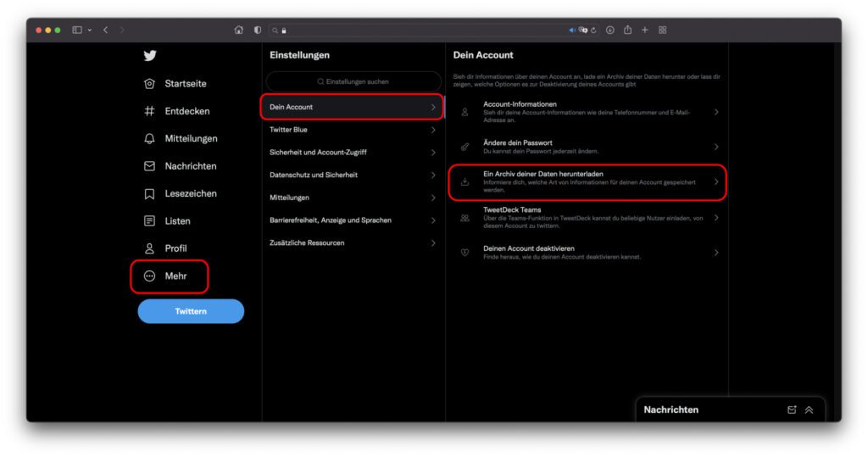Click the Einstellungen suchen search field
This screenshot has height=457, width=868.
[353, 81]
